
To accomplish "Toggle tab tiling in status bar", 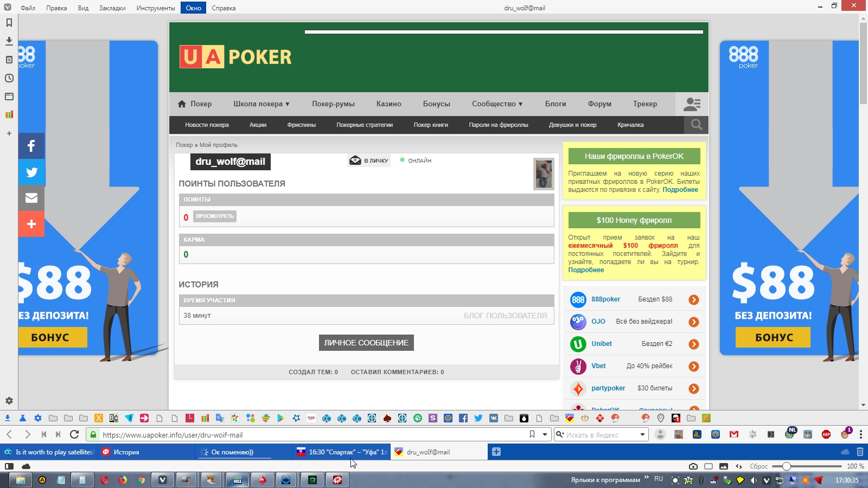I will pyautogui.click(x=709, y=466).
